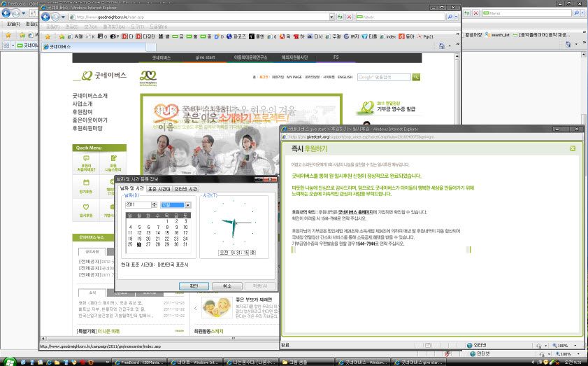
Task: Select day 31 in the calendar
Action: 185,244
